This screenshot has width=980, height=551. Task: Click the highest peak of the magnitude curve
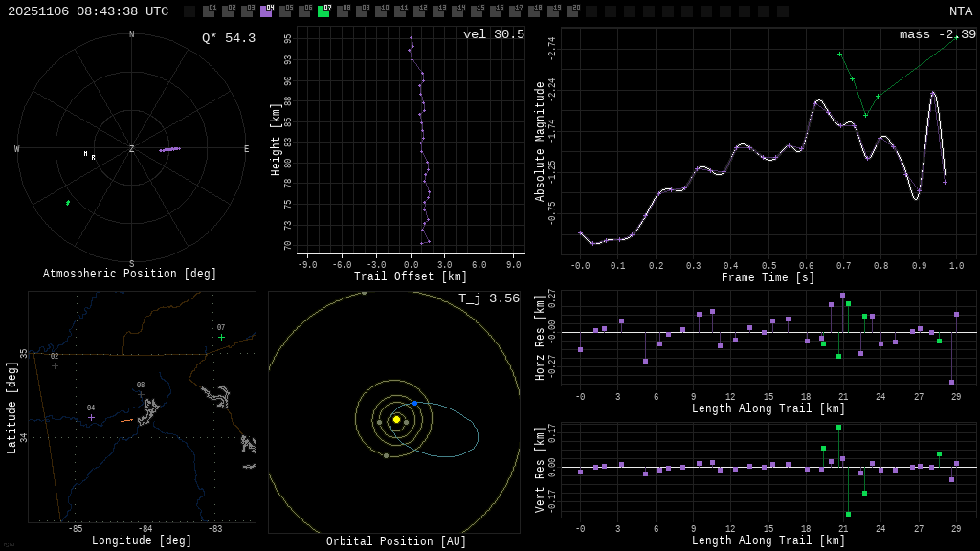click(x=932, y=93)
